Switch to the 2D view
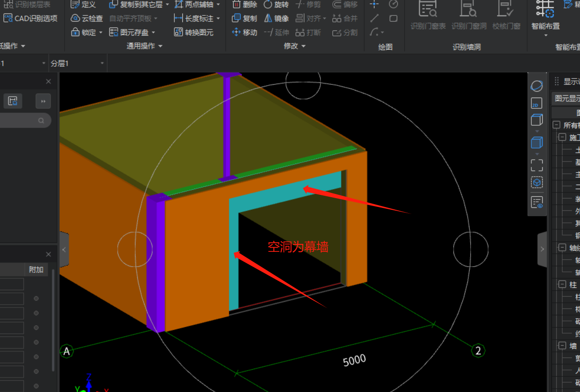Image resolution: width=580 pixels, height=392 pixels. [x=537, y=103]
